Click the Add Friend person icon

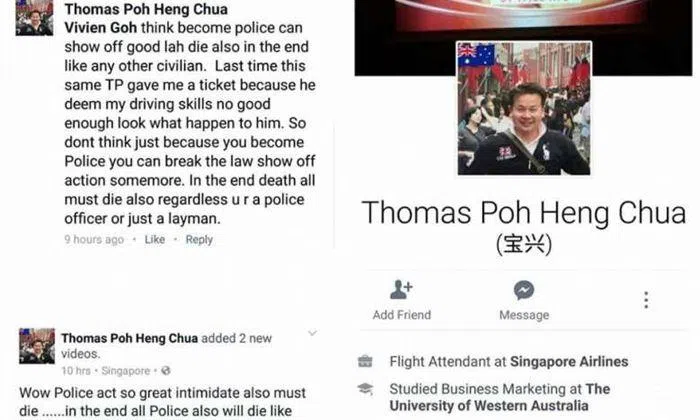(x=401, y=290)
